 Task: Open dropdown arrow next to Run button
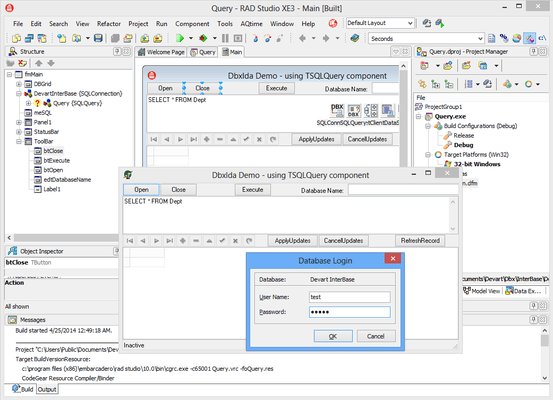pos(191,38)
